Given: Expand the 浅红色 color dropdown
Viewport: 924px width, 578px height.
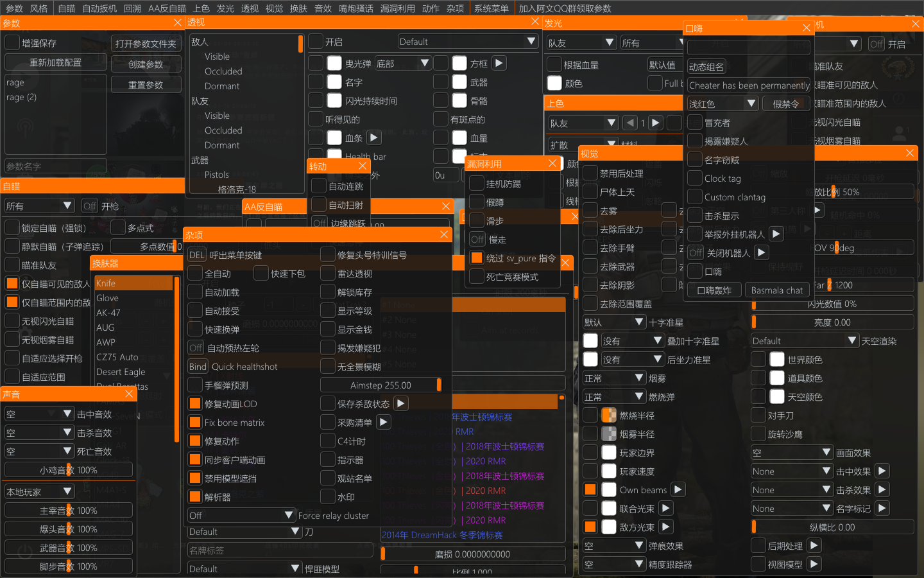Looking at the screenshot, I should point(723,103).
